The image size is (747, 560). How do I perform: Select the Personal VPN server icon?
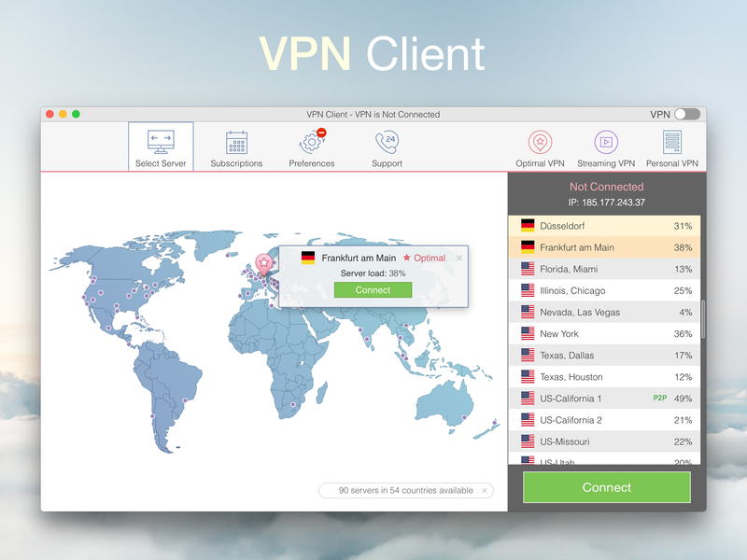[672, 142]
